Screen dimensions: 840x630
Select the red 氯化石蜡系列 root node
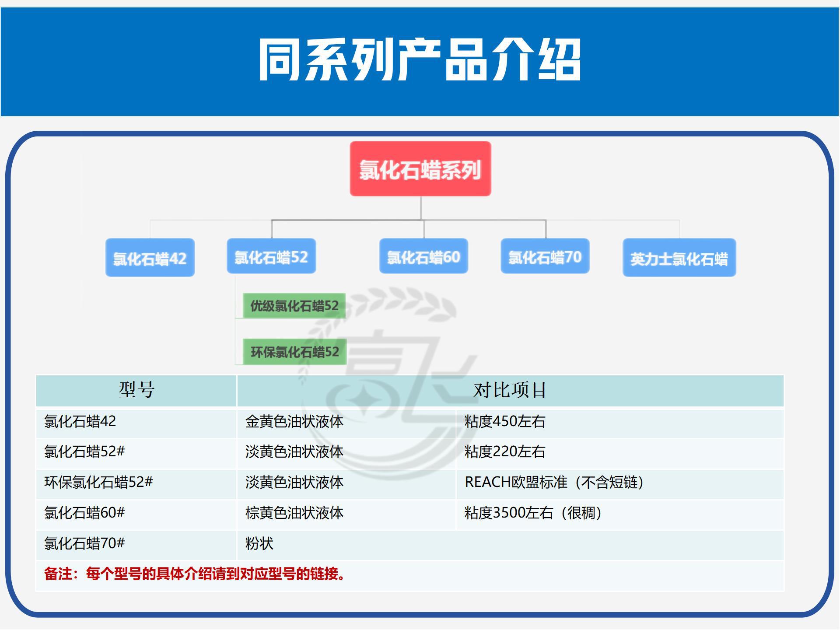(420, 169)
